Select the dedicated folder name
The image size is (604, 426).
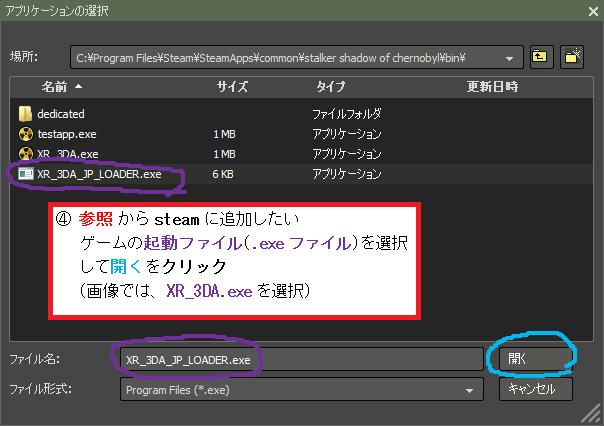pos(61,114)
